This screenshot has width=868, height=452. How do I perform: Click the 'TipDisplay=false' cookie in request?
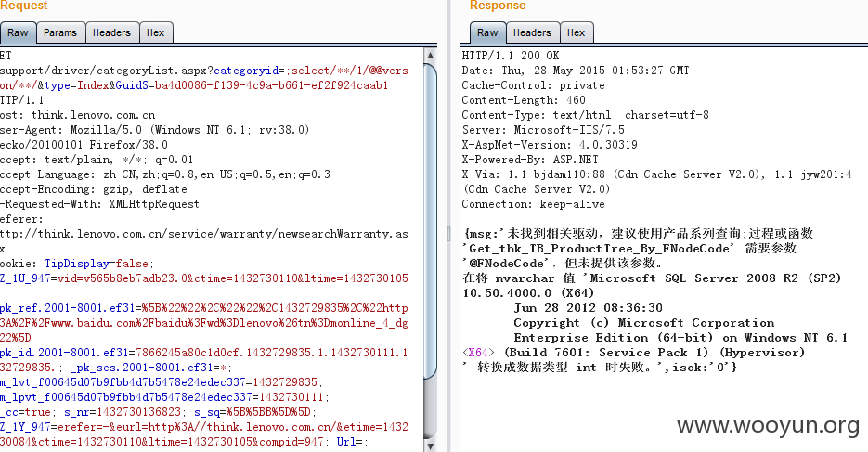coord(97,264)
